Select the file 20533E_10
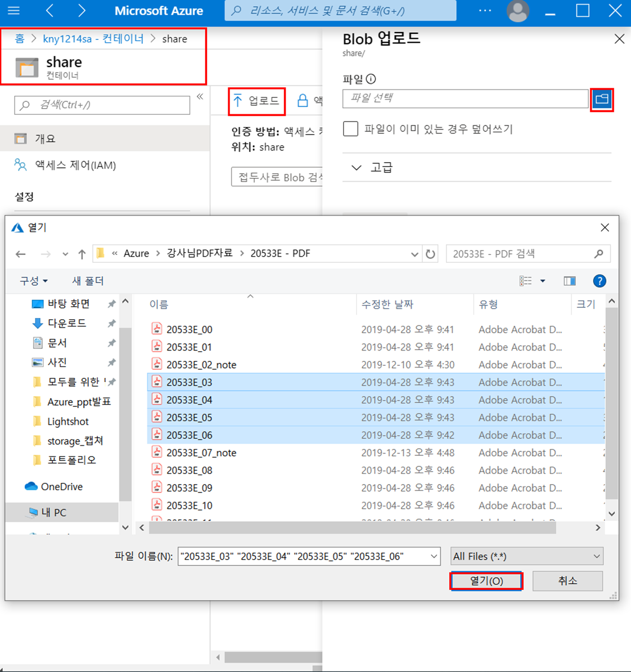The height and width of the screenshot is (672, 631). click(x=189, y=505)
